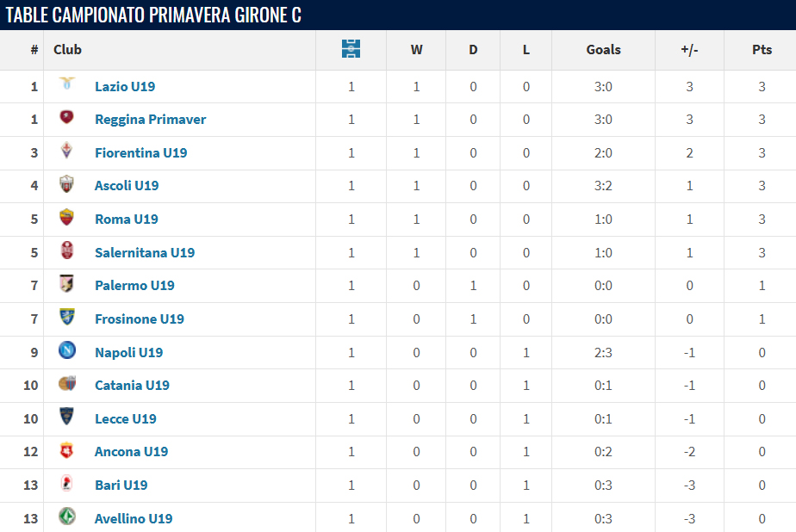Click the Frosinone U19 club crest
This screenshot has width=796, height=532.
coord(66,318)
